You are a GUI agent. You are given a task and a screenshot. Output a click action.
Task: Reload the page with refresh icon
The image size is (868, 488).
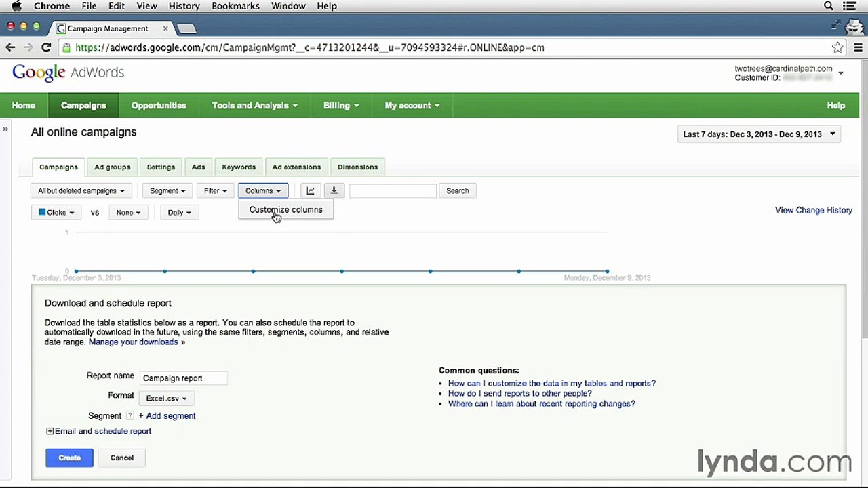46,47
